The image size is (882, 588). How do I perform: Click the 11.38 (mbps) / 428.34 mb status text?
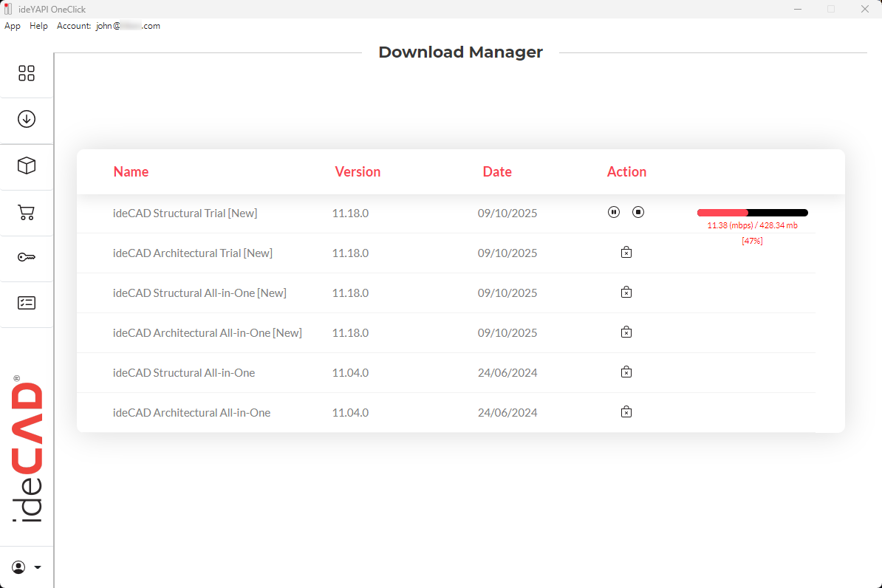tap(752, 225)
